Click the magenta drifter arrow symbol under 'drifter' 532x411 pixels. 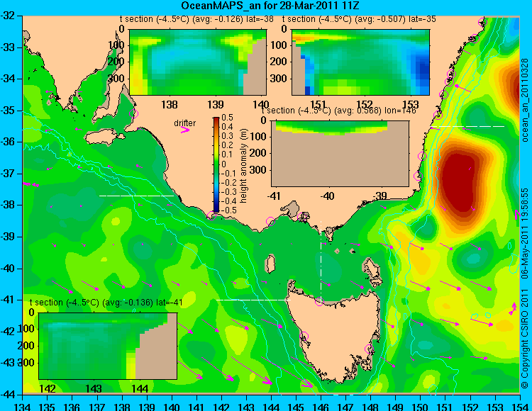185,130
